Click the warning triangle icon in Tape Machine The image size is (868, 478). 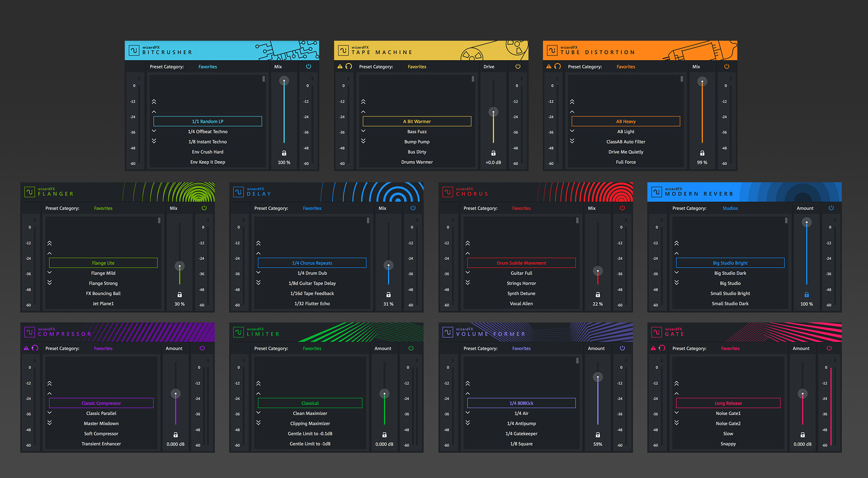[340, 66]
